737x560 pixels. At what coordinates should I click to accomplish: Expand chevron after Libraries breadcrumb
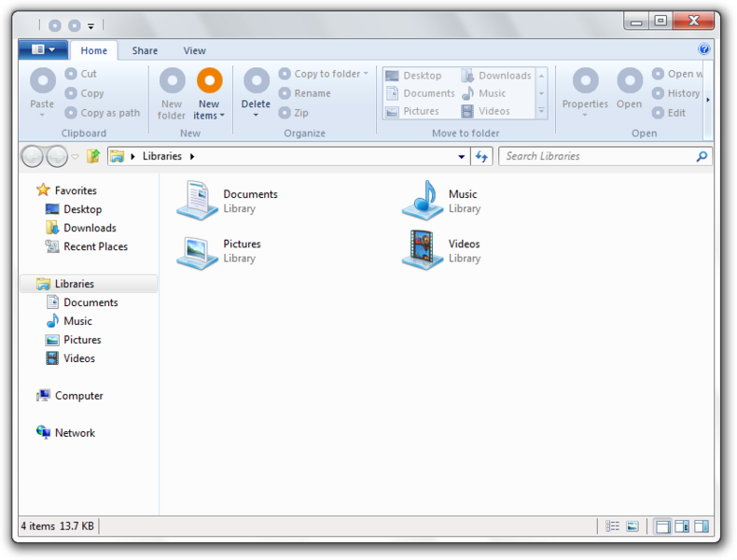(192, 156)
